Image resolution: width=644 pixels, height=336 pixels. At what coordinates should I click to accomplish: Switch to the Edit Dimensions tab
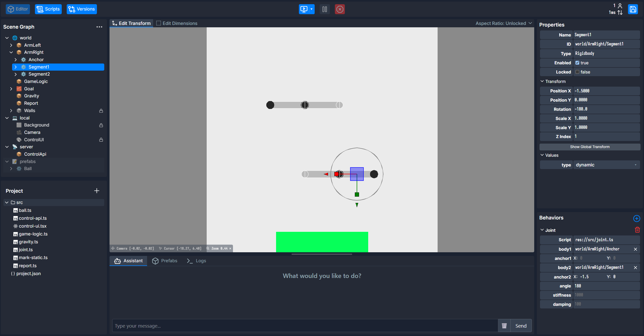click(177, 23)
